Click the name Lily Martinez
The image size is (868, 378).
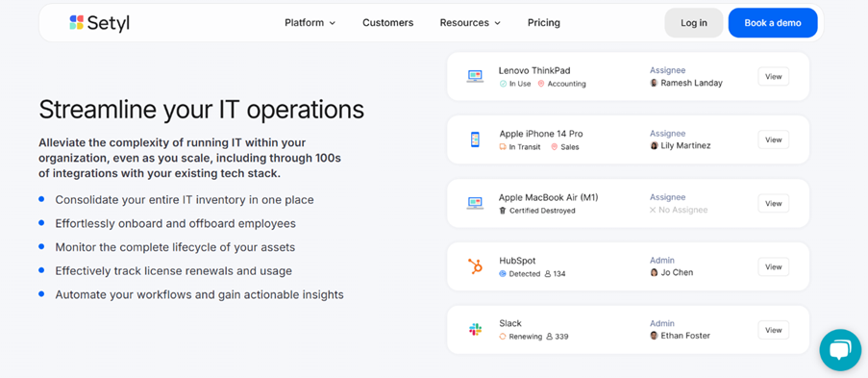[685, 146]
